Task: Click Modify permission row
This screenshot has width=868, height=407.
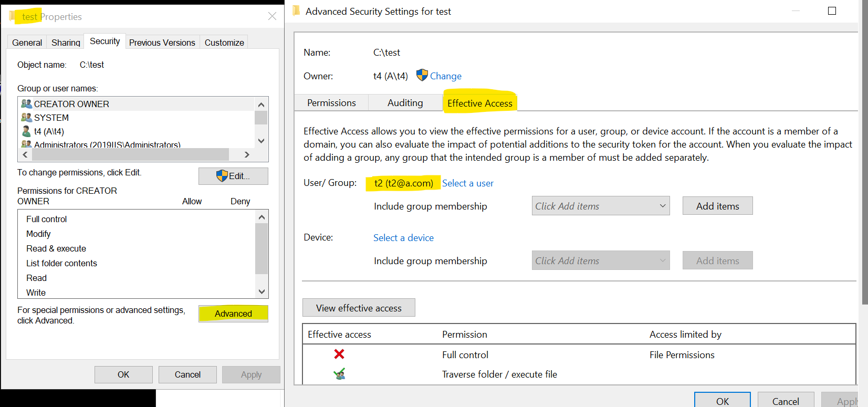Action: (x=137, y=234)
